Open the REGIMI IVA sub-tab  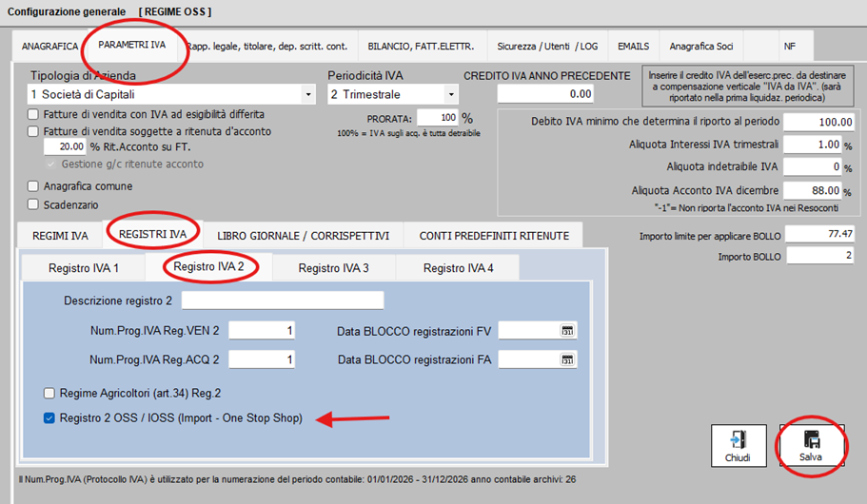point(61,235)
